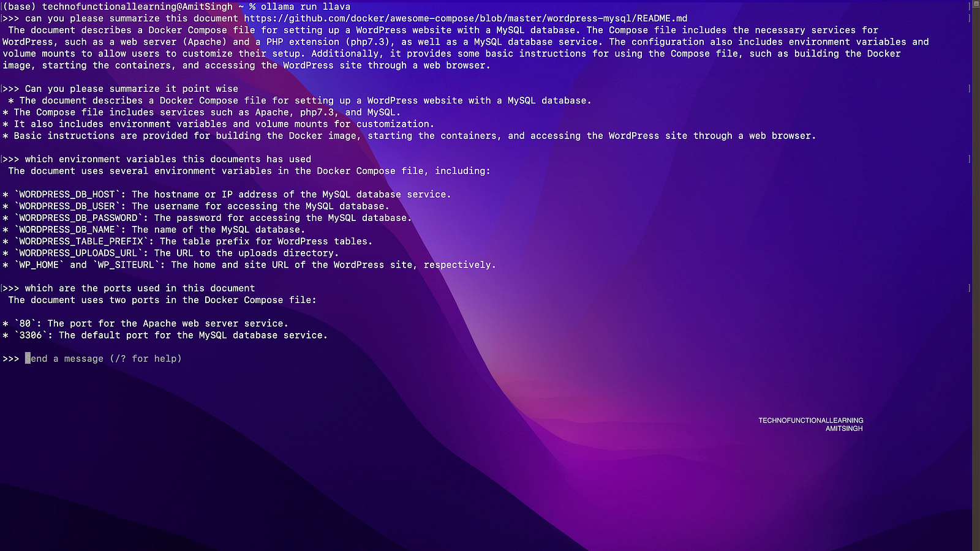Click the mark bracket beside 'summarize it point wise'
Screen dimensions: 980x551
[969, 89]
